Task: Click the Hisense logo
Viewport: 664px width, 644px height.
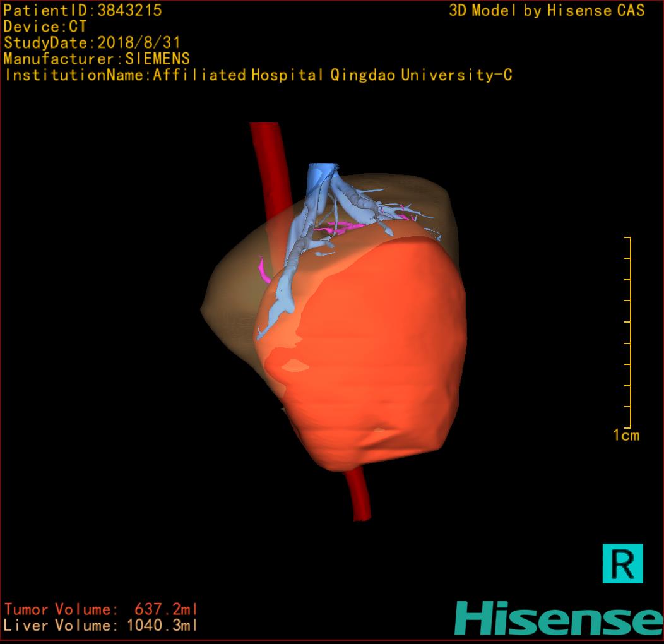Action: 558,617
